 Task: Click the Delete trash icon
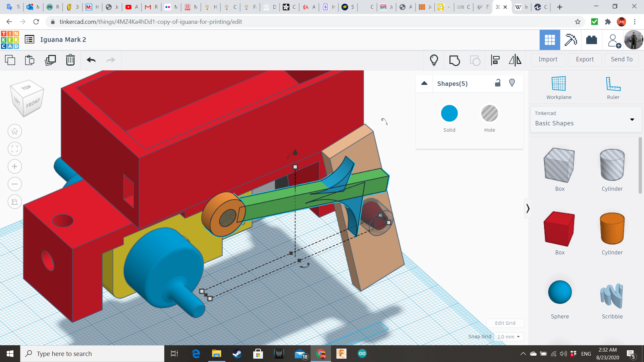70,60
